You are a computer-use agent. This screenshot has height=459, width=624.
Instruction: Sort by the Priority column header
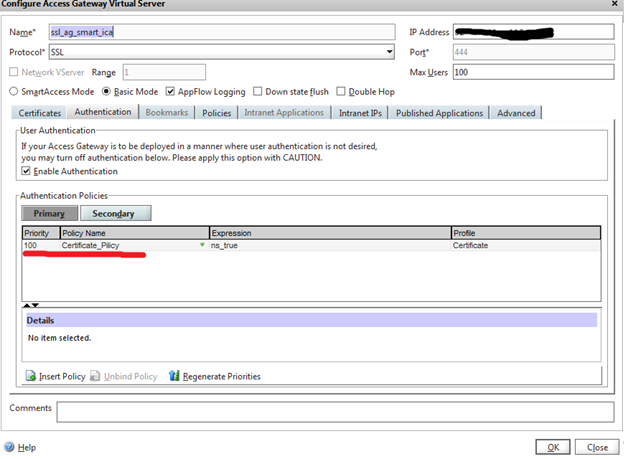tap(41, 233)
